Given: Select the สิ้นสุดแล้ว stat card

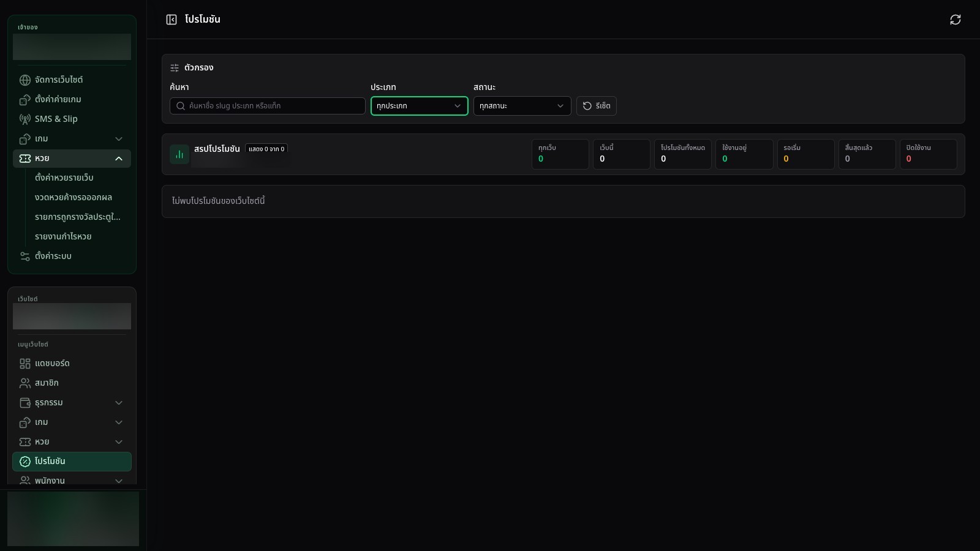Looking at the screenshot, I should pos(867,154).
